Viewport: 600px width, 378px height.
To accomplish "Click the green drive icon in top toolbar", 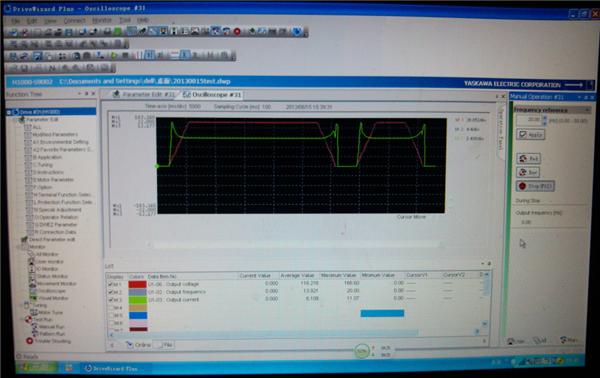I will point(118,31).
